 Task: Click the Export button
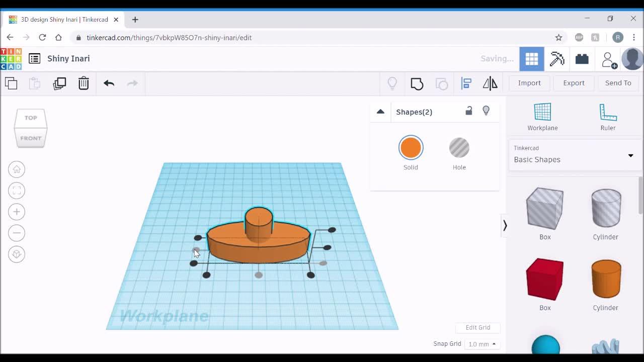tap(574, 83)
